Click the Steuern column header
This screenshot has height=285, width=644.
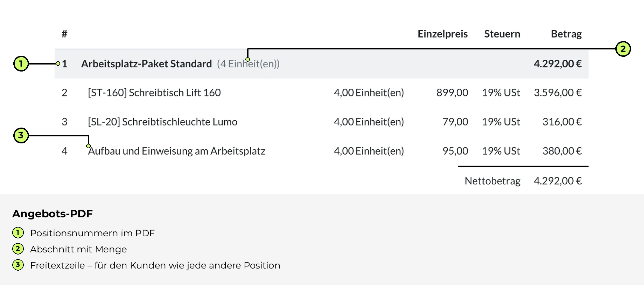tap(502, 34)
